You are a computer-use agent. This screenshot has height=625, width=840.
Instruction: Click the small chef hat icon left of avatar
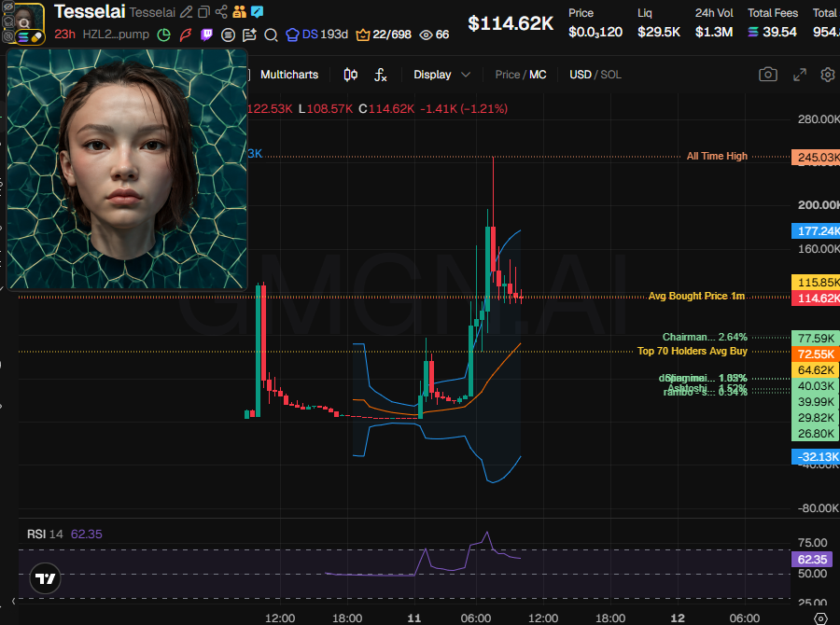[8, 22]
